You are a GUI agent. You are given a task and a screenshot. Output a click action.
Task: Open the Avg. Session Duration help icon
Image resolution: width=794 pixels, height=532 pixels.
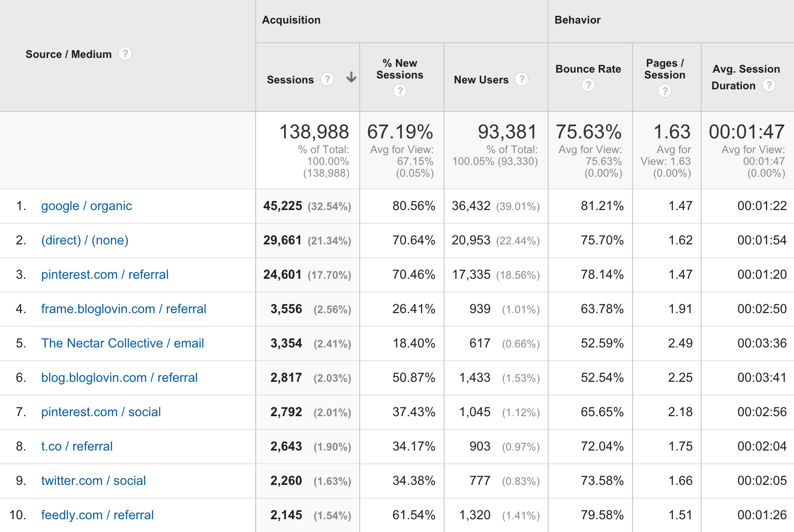coord(769,85)
